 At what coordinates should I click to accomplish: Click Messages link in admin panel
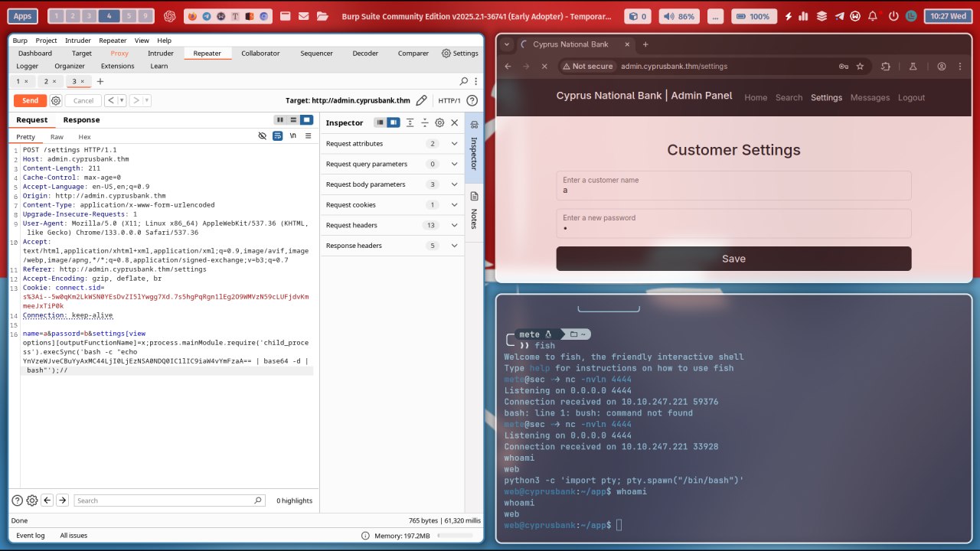click(870, 97)
